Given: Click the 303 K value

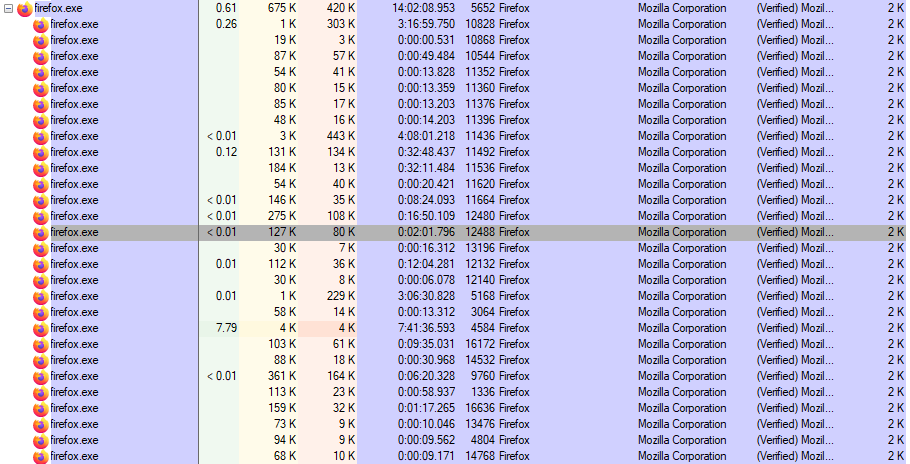Looking at the screenshot, I should [341, 24].
